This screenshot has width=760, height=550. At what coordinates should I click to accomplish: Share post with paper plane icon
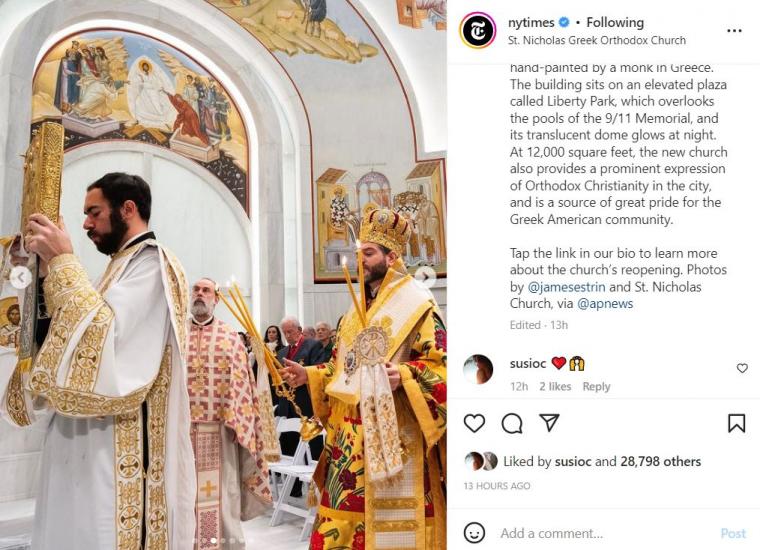coord(550,423)
